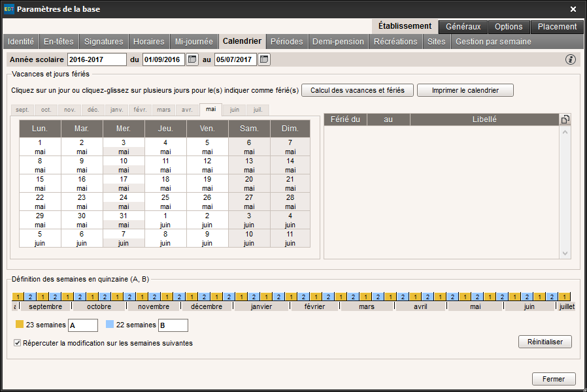Switch to the Périodes tab

click(x=287, y=41)
